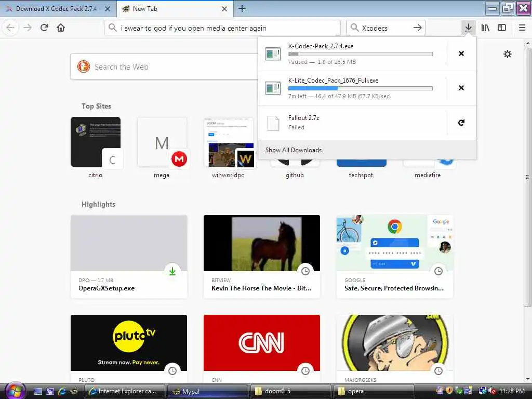The image size is (532, 399).
Task: Open the Library toolbar icon
Action: (485, 28)
